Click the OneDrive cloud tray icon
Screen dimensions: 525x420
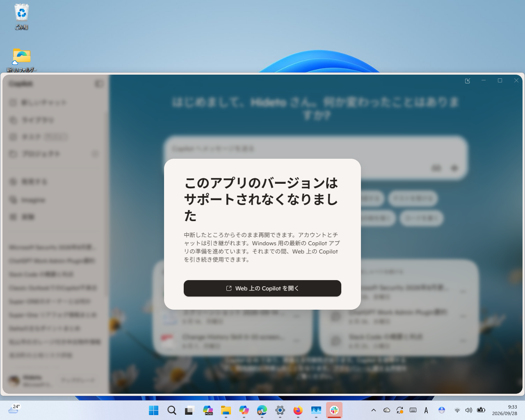[387, 410]
